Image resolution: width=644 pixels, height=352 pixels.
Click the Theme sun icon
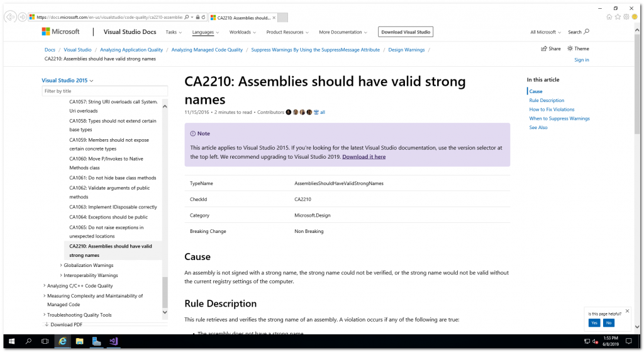click(x=570, y=48)
